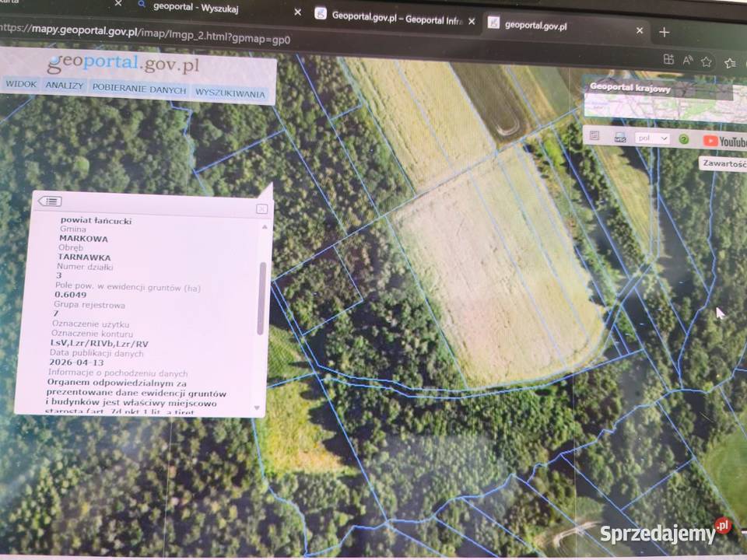Click the 'powiat łańcucki' text
The width and height of the screenshot is (747, 560).
pyautogui.click(x=96, y=220)
